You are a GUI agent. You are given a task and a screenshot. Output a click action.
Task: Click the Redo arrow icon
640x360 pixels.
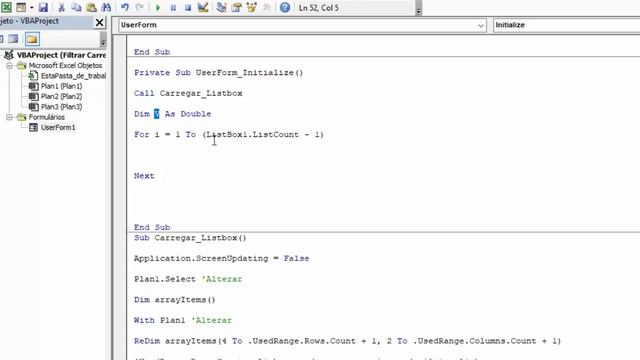(140, 7)
